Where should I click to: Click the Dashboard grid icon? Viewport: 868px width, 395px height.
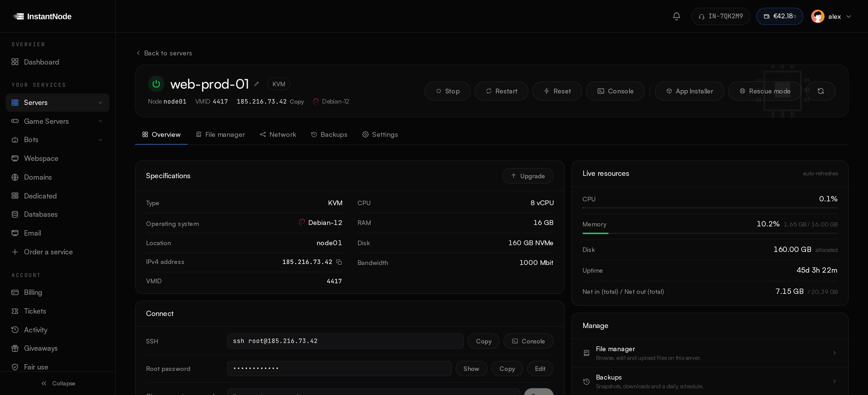coord(15,62)
